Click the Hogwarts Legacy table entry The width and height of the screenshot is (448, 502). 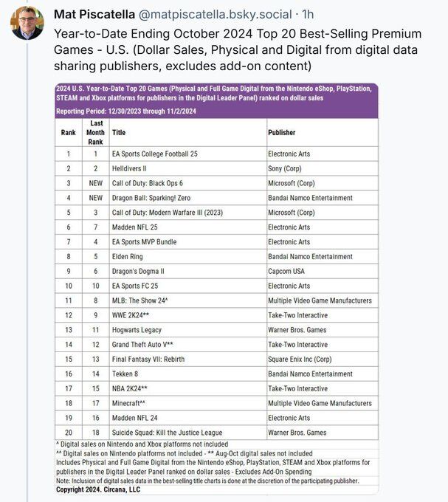coord(137,329)
